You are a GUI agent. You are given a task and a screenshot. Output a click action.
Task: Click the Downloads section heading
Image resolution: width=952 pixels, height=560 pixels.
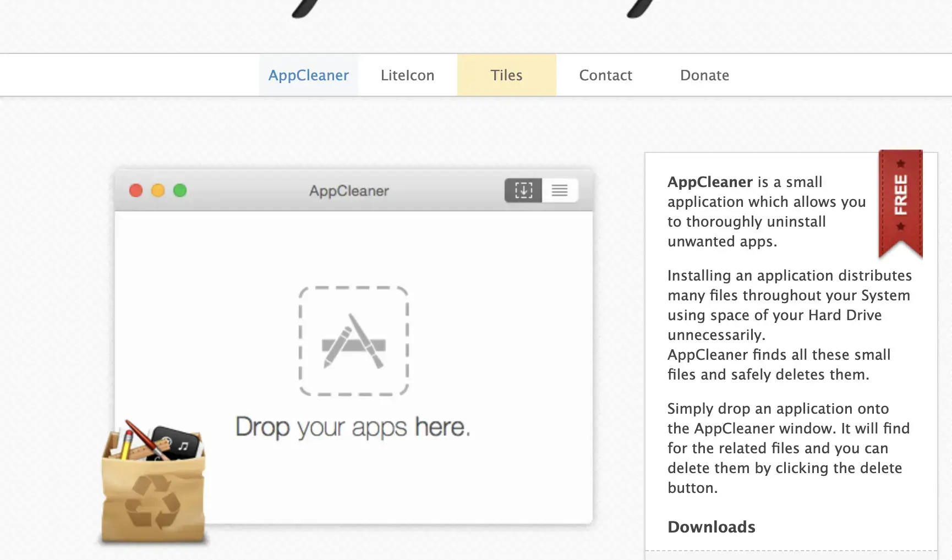[711, 527]
